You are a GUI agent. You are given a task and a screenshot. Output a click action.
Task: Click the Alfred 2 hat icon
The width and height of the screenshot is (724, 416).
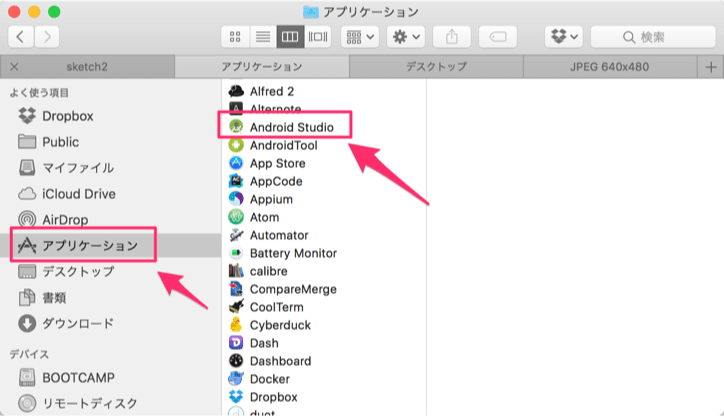(x=236, y=91)
